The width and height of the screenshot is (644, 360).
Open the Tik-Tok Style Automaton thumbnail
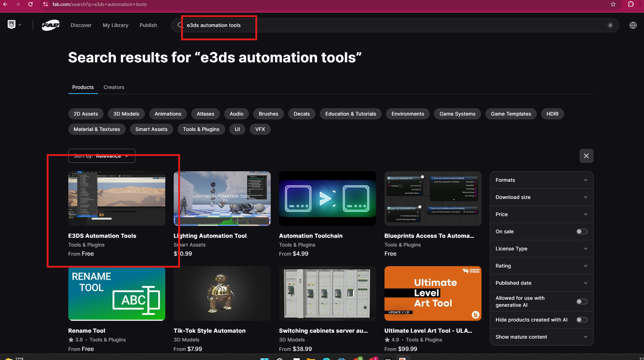(222, 293)
